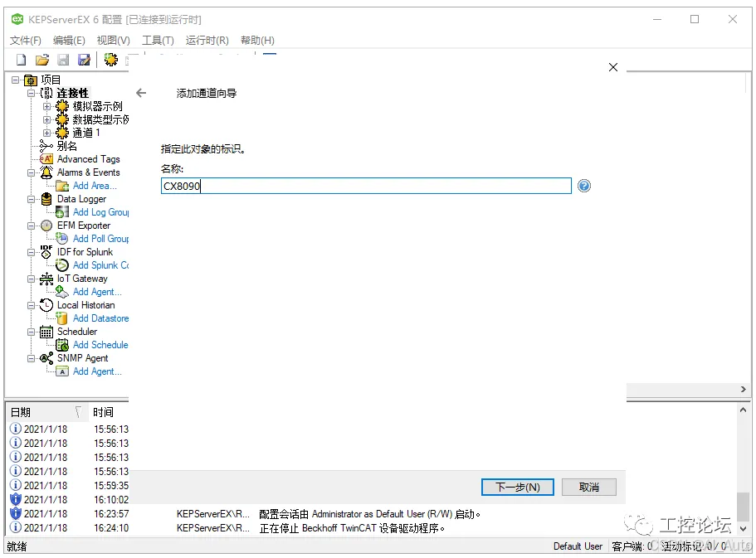Viewport: 756px width, 558px height.
Task: Click the Save As toolbar icon
Action: click(85, 60)
